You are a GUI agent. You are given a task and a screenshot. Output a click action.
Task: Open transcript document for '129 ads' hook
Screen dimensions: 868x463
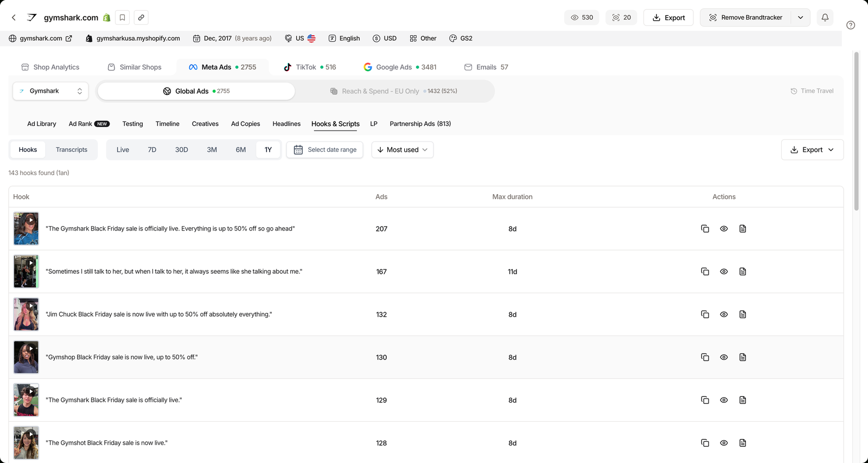tap(743, 400)
